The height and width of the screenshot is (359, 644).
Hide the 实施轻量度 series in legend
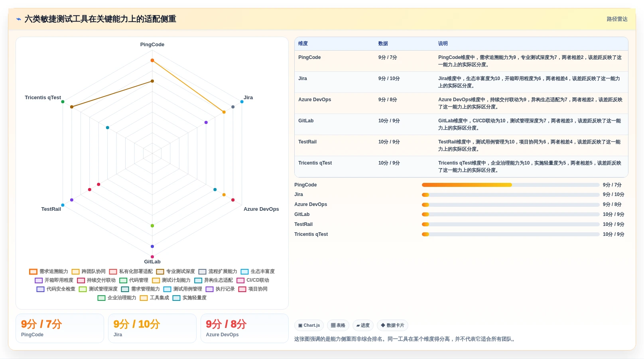pyautogui.click(x=189, y=298)
